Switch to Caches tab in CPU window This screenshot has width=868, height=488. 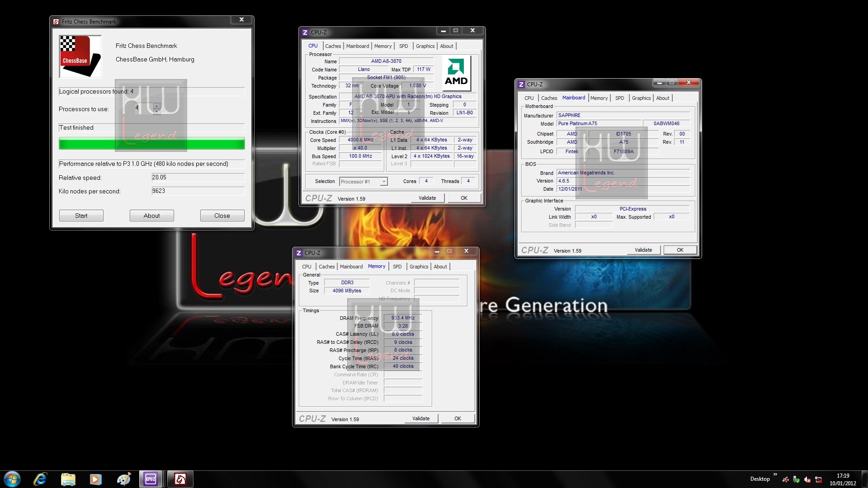click(333, 46)
